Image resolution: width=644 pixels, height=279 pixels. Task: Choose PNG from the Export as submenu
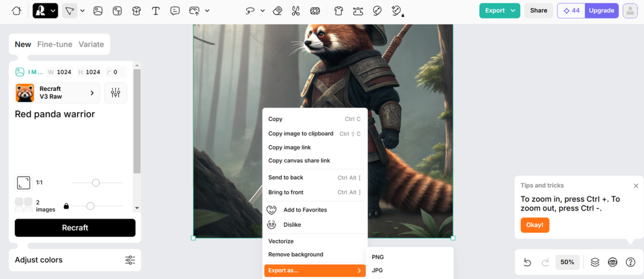[378, 257]
